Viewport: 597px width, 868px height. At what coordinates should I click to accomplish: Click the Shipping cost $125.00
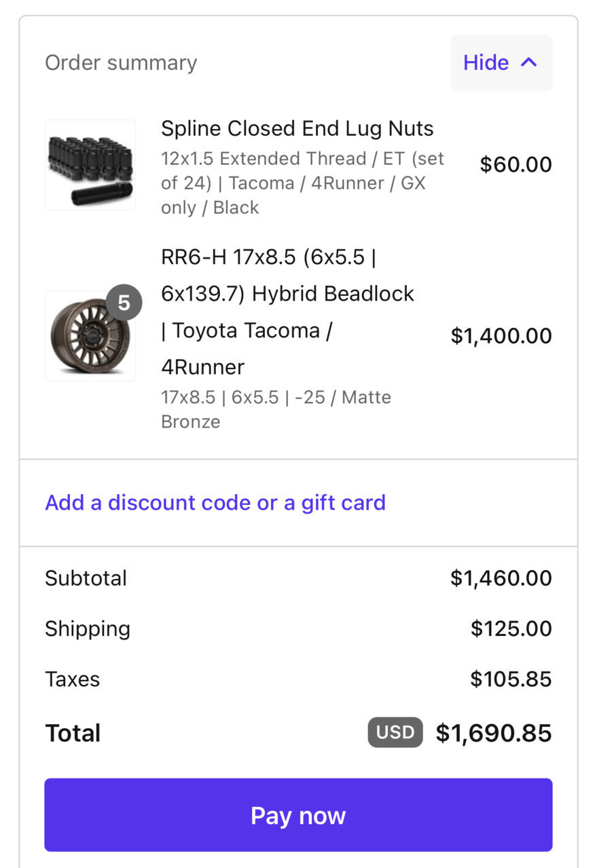click(511, 628)
